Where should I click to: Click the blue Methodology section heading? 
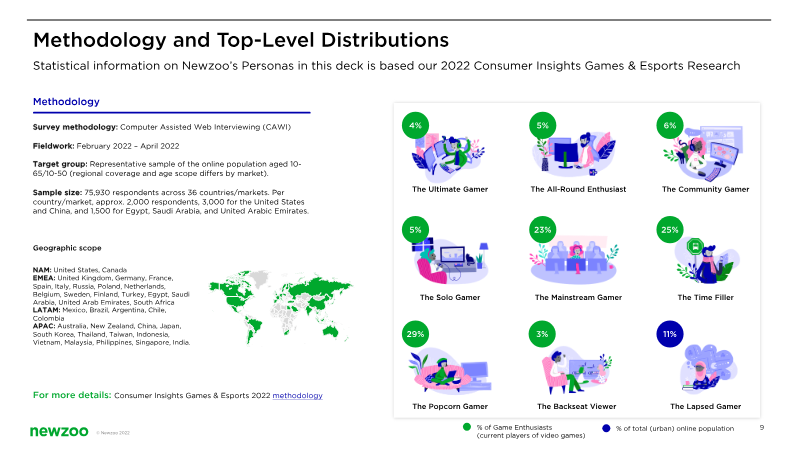(x=66, y=102)
